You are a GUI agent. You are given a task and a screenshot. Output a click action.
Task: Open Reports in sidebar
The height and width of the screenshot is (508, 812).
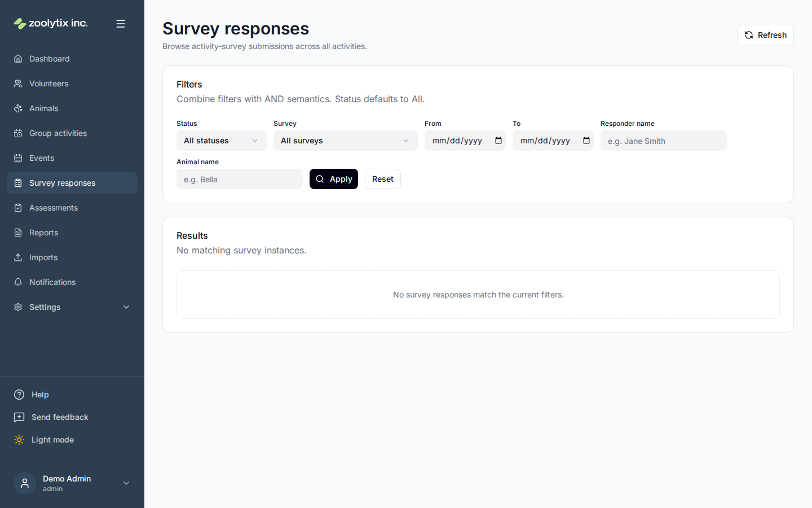(72, 233)
